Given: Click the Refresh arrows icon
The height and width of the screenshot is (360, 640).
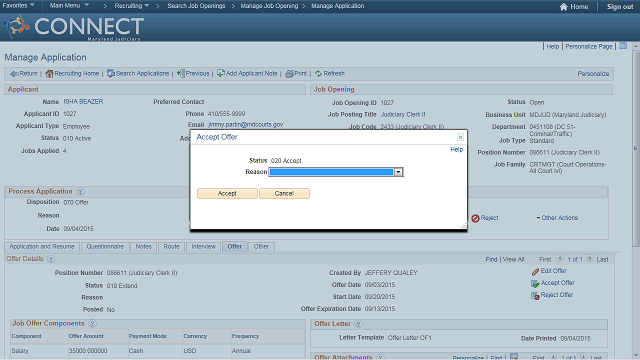Looking at the screenshot, I should pyautogui.click(x=318, y=73).
